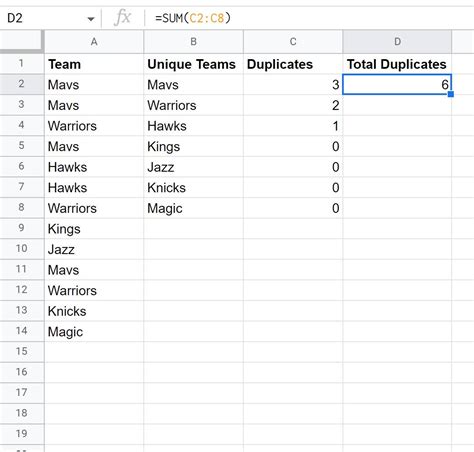This screenshot has width=474, height=452.
Task: Select cell A8 containing Warriors
Action: [94, 208]
